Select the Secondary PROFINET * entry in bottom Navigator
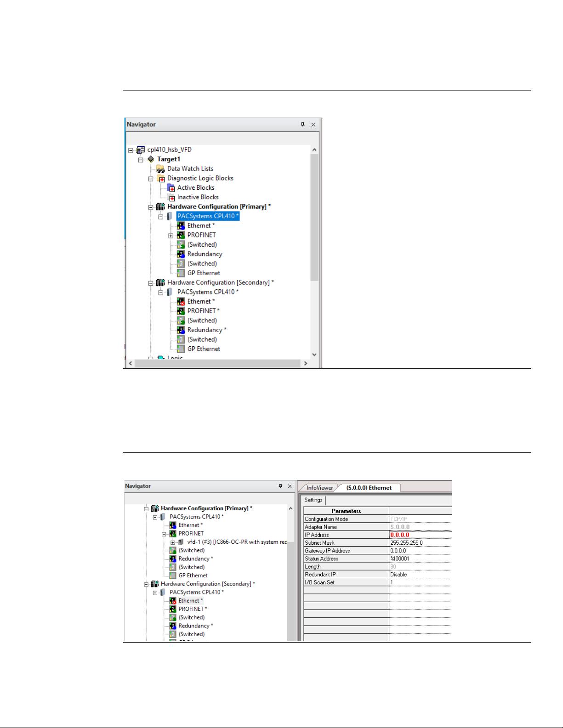This screenshot has width=563, height=728. click(193, 609)
